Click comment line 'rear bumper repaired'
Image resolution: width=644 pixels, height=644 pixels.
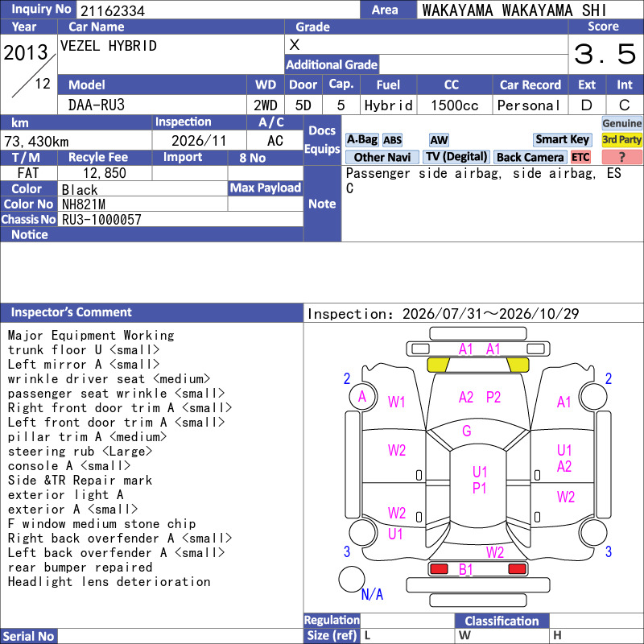80,568
